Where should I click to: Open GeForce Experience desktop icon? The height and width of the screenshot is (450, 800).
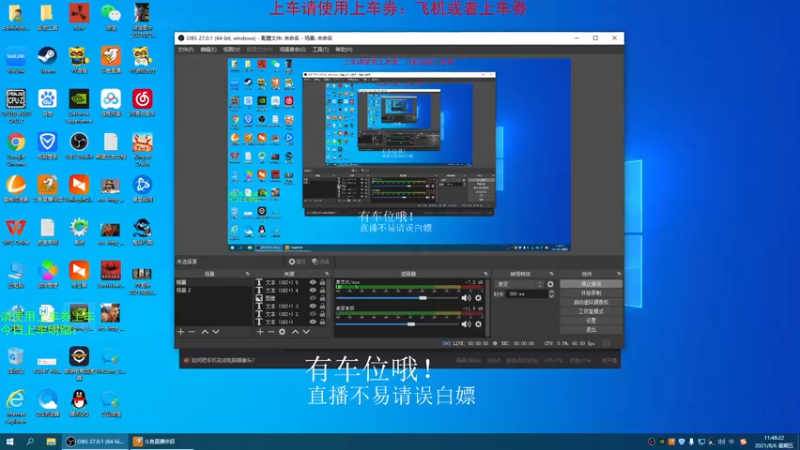coord(79,106)
